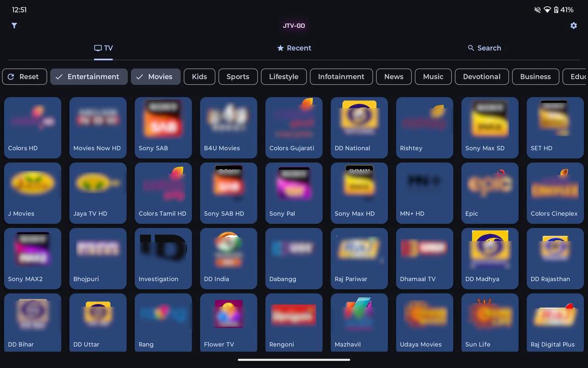The height and width of the screenshot is (368, 588).
Task: Select the Epic channel
Action: coord(490,193)
